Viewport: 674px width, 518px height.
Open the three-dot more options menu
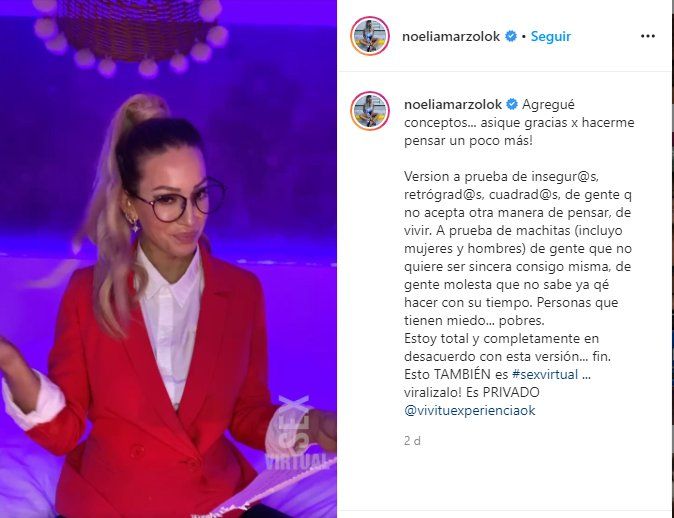[647, 37]
